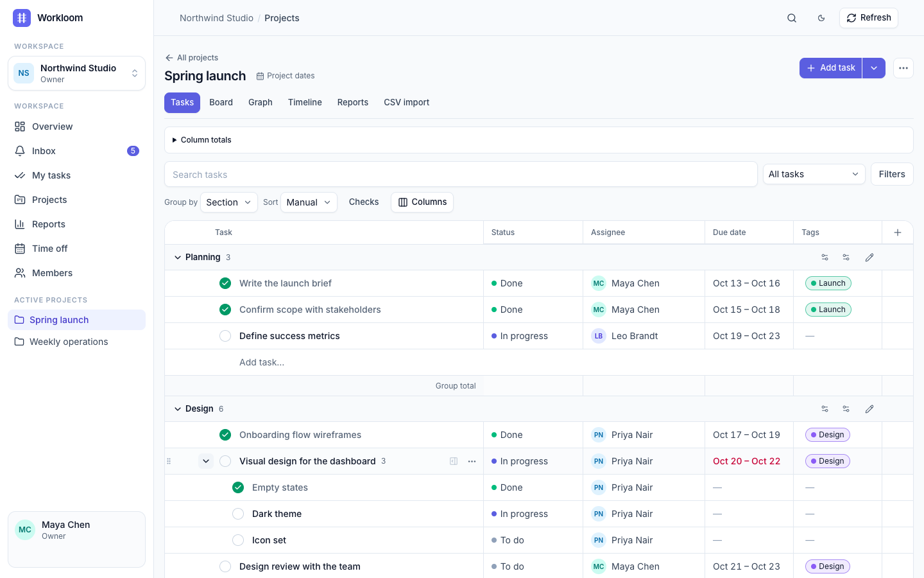This screenshot has height=578, width=924.
Task: Mark Dark theme subtask complete
Action: [x=238, y=514]
